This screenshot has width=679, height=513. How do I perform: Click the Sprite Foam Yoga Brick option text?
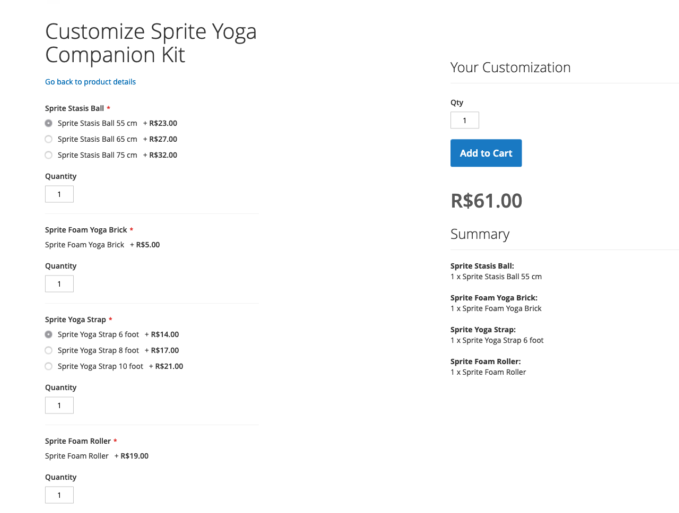[x=85, y=245]
